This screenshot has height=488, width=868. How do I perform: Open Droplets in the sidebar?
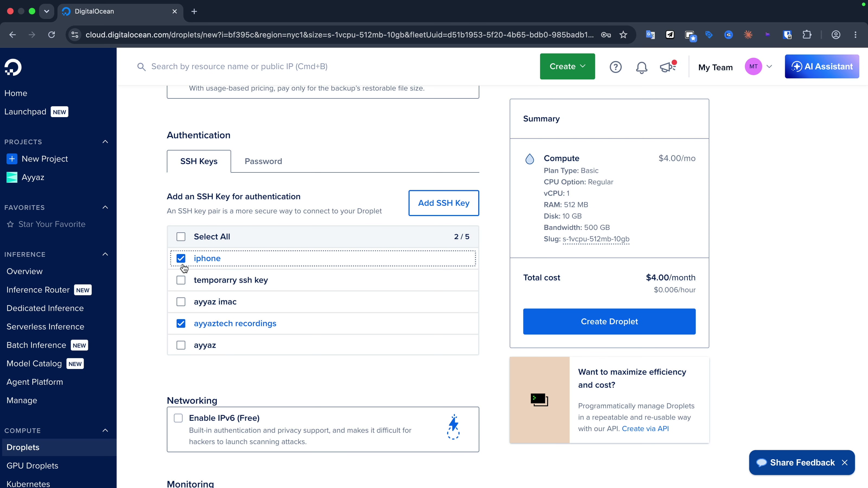pyautogui.click(x=23, y=447)
